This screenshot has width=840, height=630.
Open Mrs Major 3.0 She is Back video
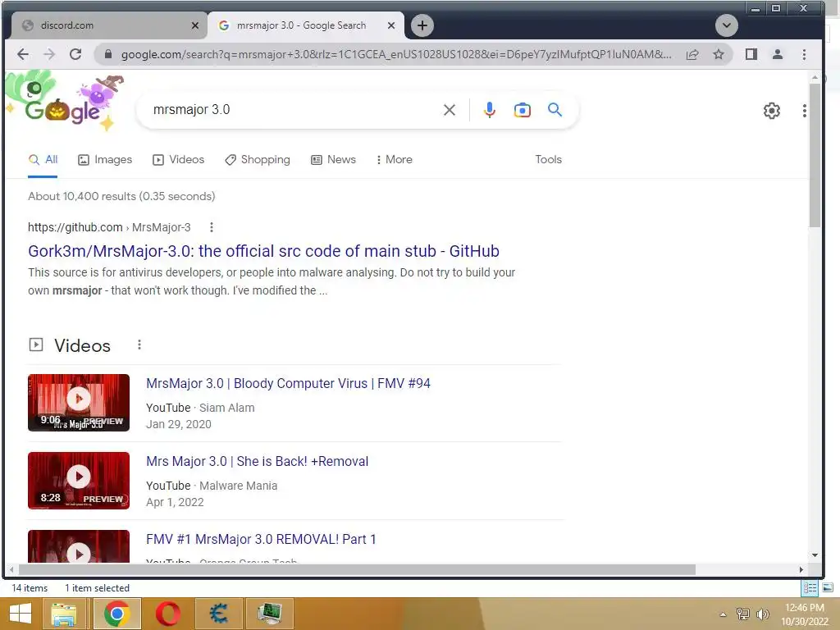pos(257,461)
